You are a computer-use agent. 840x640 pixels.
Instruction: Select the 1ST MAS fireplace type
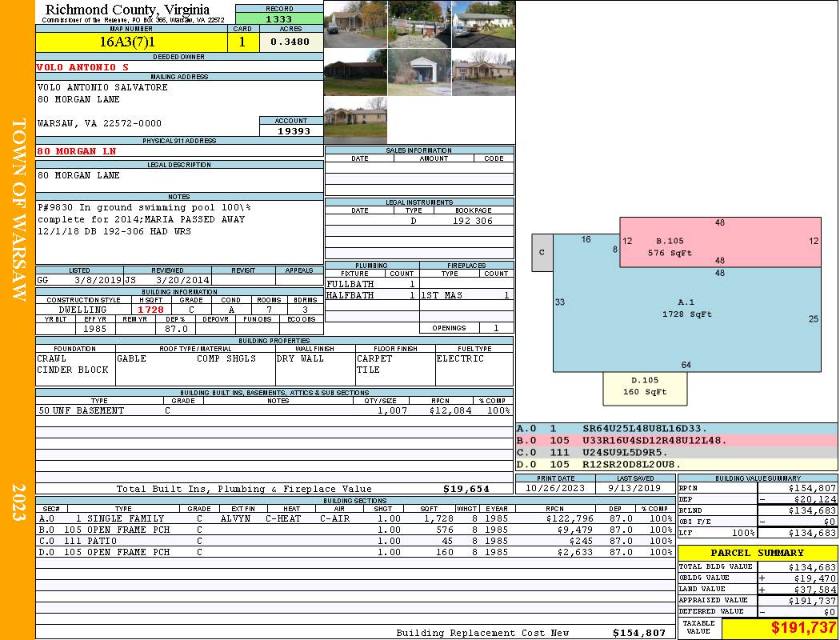coord(442,295)
